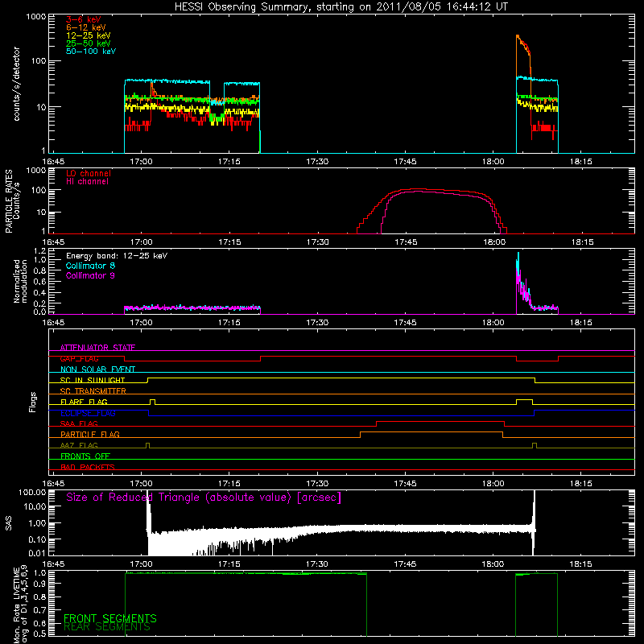Click the SC_TRANSMITTER flag label
Viewport: 644px width, 644px height.
(x=93, y=391)
